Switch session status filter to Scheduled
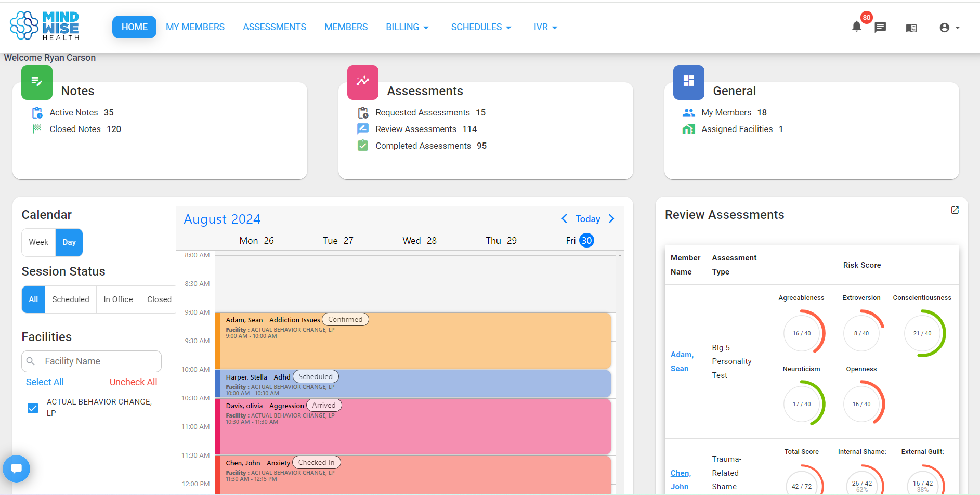This screenshot has height=495, width=980. coord(70,299)
